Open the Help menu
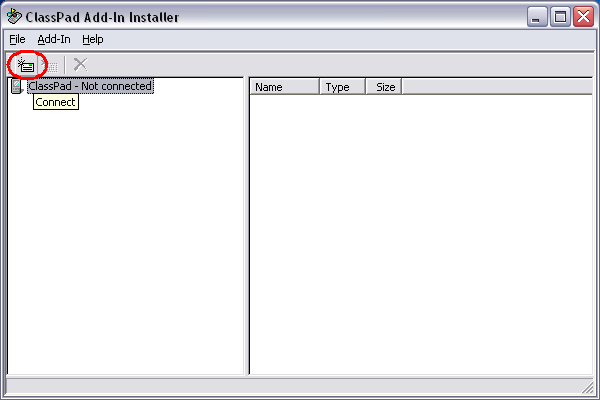600x400 pixels. (93, 39)
